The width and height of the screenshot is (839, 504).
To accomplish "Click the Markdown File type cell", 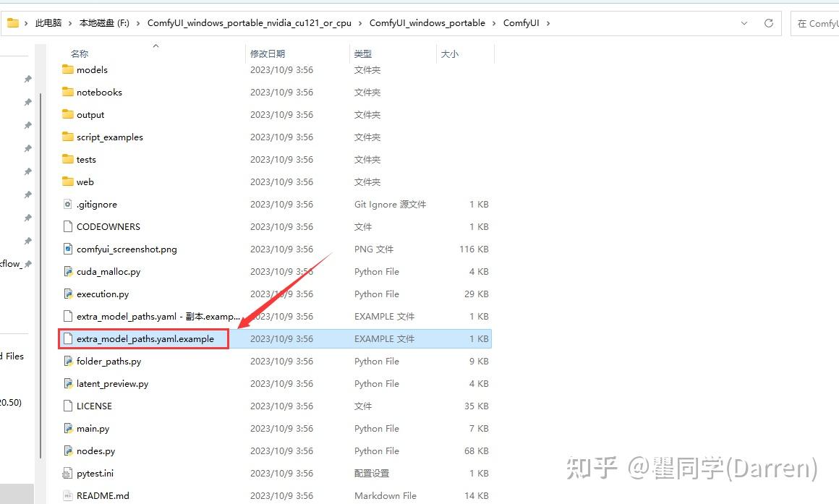I will coord(386,496).
